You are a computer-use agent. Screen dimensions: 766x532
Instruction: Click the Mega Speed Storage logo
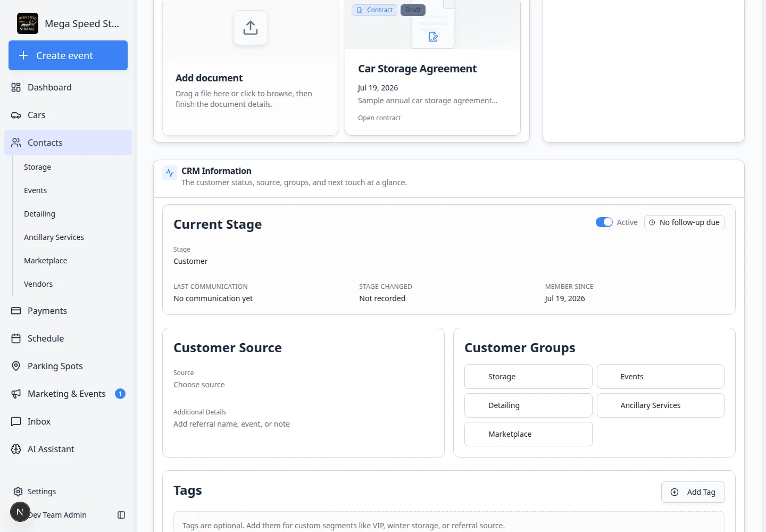pyautogui.click(x=28, y=23)
